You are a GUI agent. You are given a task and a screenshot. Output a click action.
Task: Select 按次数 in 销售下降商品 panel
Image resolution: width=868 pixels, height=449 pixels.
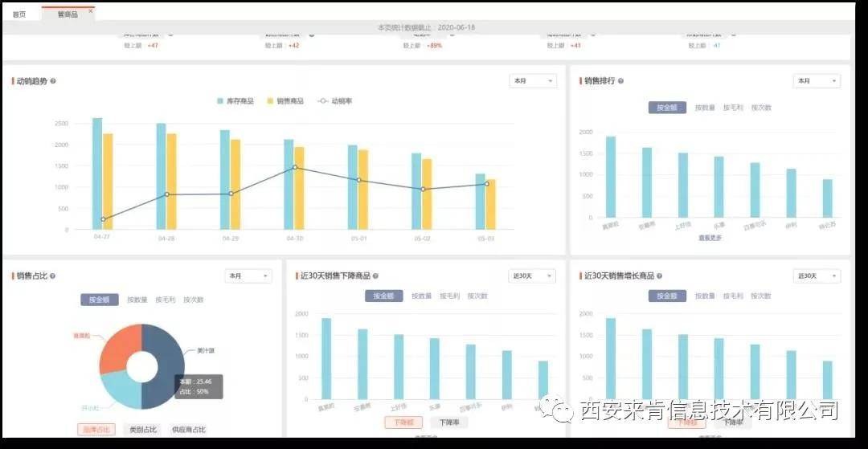(477, 296)
